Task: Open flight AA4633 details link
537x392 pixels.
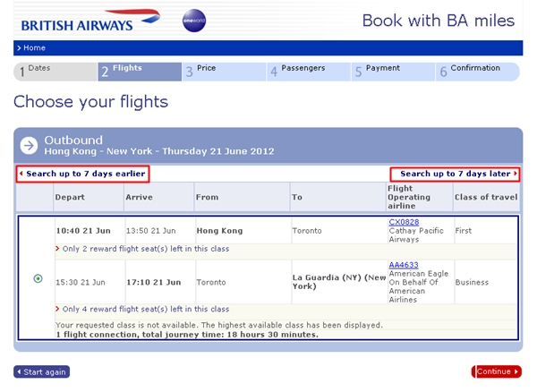Action: tap(404, 265)
